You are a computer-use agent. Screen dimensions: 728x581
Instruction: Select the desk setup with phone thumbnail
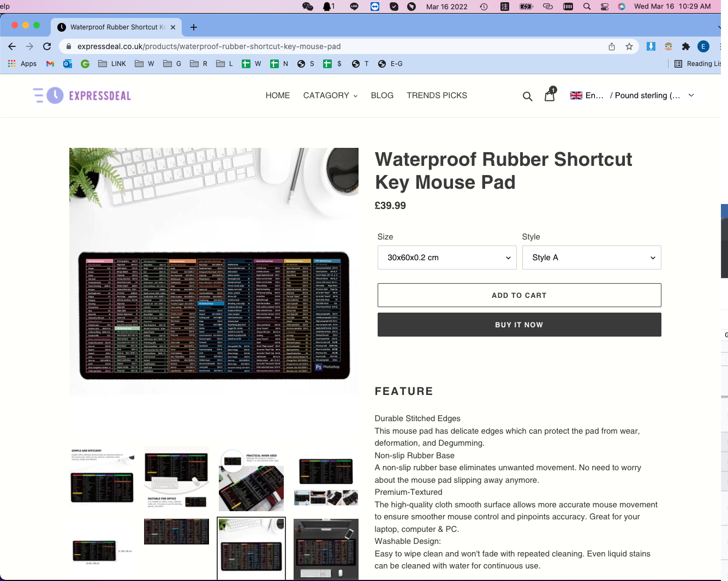[326, 549]
